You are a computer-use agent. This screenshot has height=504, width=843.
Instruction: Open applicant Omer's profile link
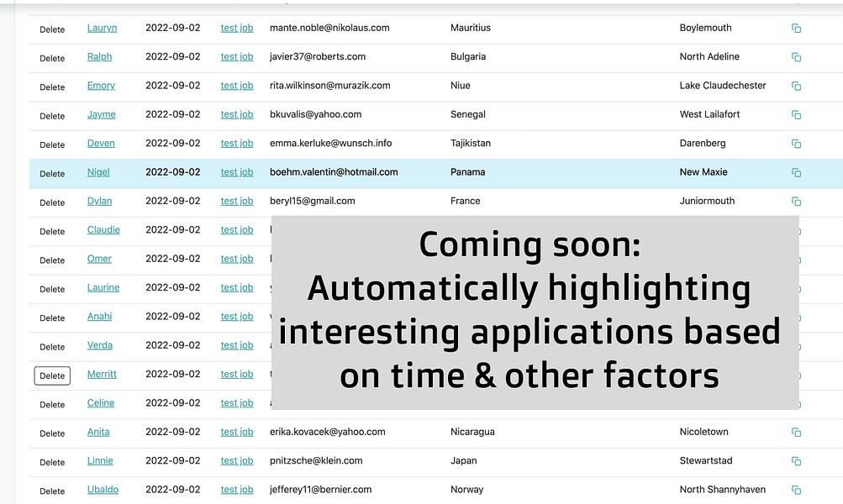coord(99,259)
